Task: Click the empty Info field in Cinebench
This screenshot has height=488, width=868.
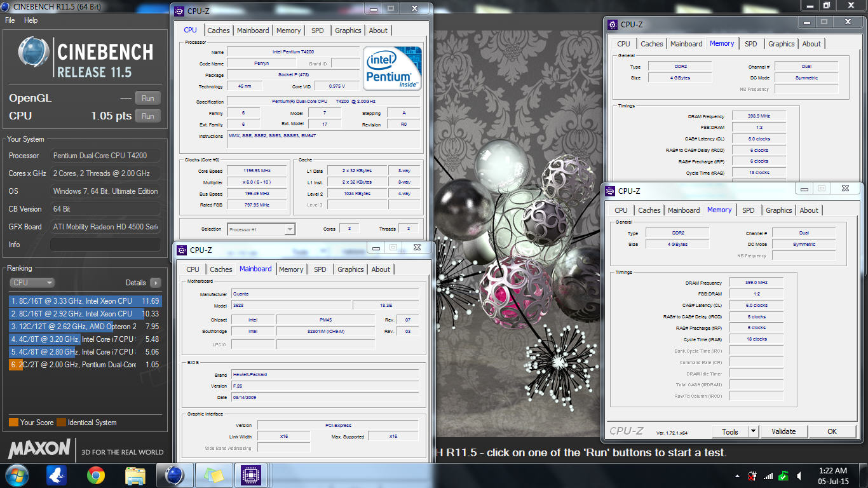Action: click(x=105, y=245)
